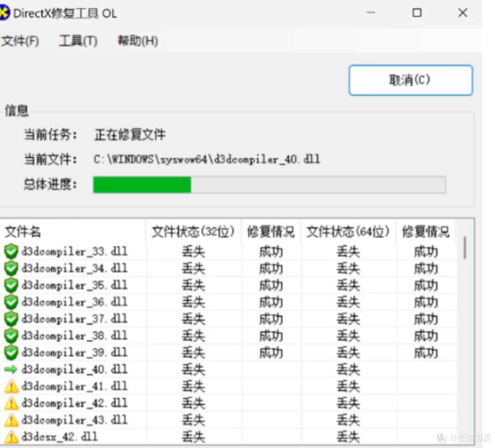Click green arrow icon beside d3dcompiler_40.dll

pos(11,369)
